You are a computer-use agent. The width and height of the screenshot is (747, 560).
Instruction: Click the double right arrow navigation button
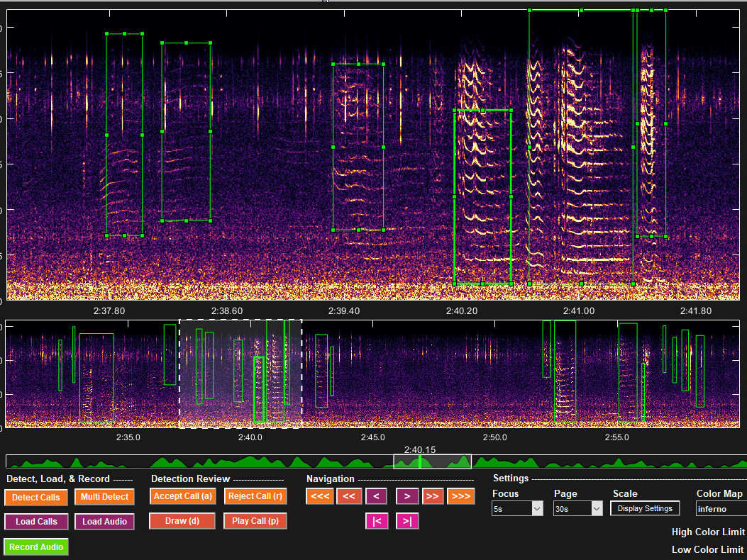click(x=433, y=496)
